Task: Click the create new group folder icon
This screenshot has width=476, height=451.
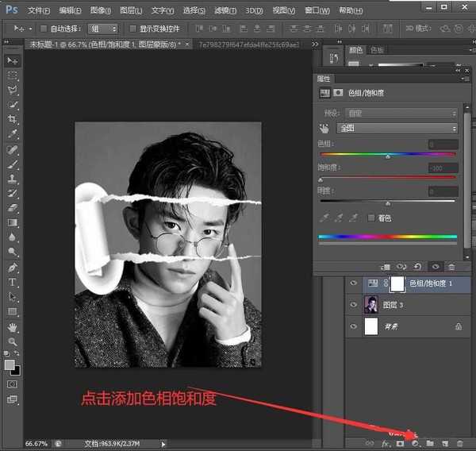Action: (x=430, y=442)
